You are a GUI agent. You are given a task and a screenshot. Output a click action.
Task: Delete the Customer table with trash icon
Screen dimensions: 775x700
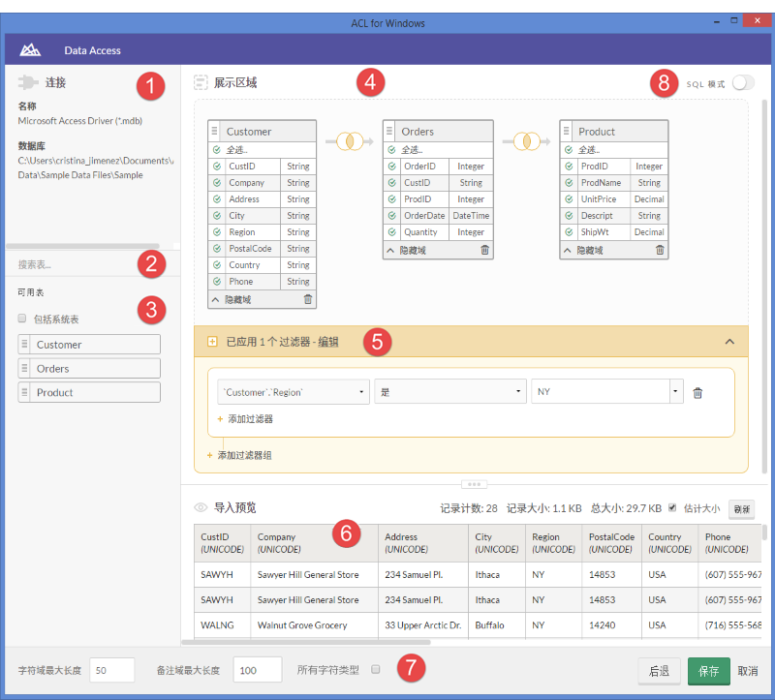pos(308,300)
